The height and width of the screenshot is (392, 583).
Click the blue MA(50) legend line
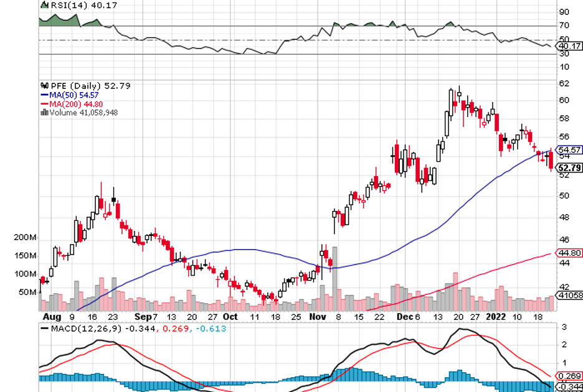pyautogui.click(x=44, y=95)
